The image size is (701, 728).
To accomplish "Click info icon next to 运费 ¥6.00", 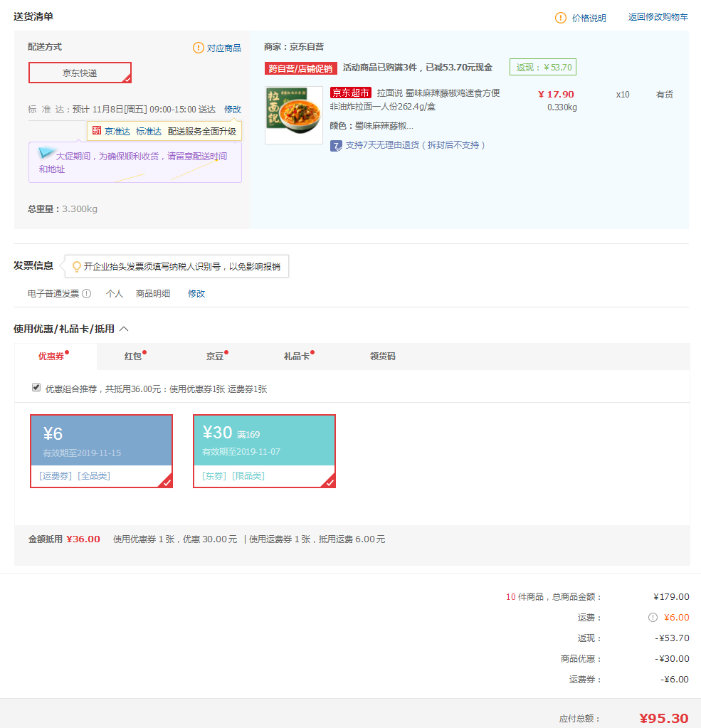I will pyautogui.click(x=653, y=618).
